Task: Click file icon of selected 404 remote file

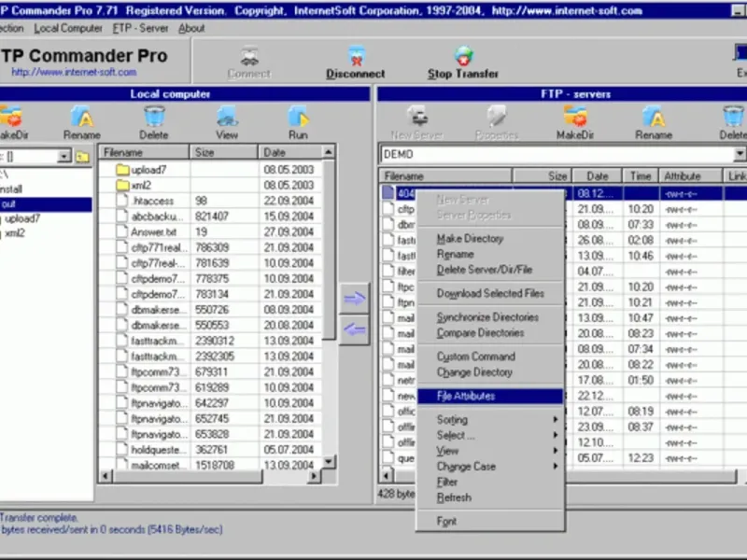Action: tap(388, 193)
